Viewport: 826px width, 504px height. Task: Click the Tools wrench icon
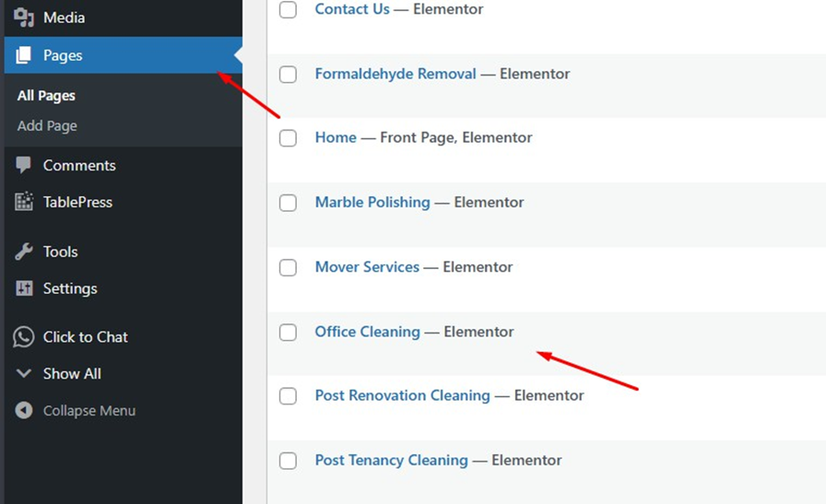click(x=24, y=252)
